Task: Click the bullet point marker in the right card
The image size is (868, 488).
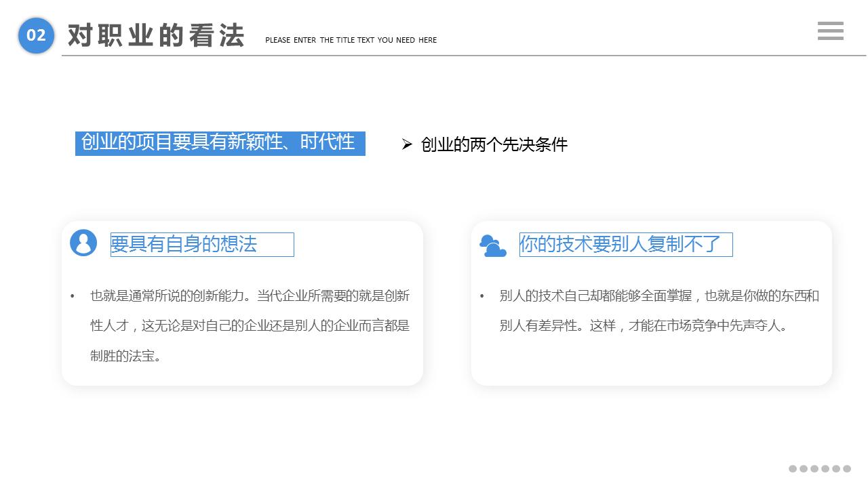Action: 482,296
